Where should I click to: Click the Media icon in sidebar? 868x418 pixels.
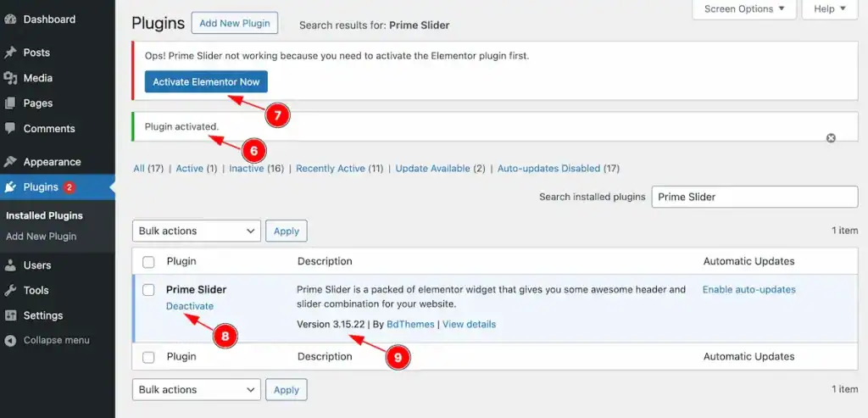(10, 78)
